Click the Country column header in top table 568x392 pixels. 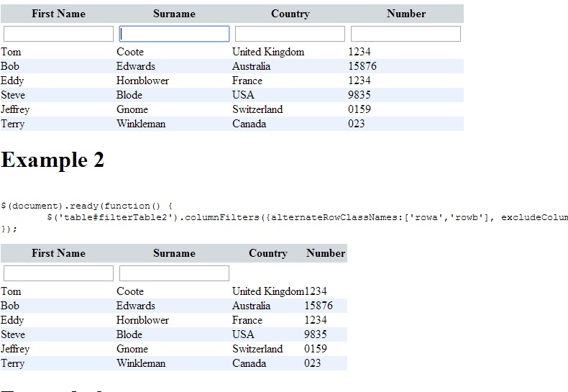[290, 14]
